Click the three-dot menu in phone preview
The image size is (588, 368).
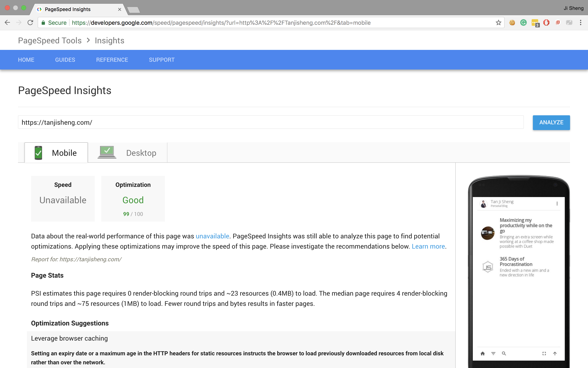557,203
